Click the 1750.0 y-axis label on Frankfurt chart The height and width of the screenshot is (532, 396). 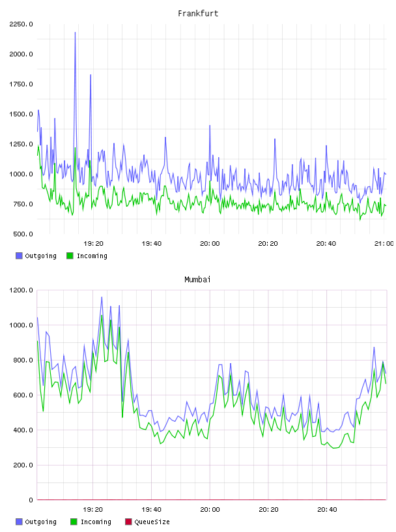(21, 84)
